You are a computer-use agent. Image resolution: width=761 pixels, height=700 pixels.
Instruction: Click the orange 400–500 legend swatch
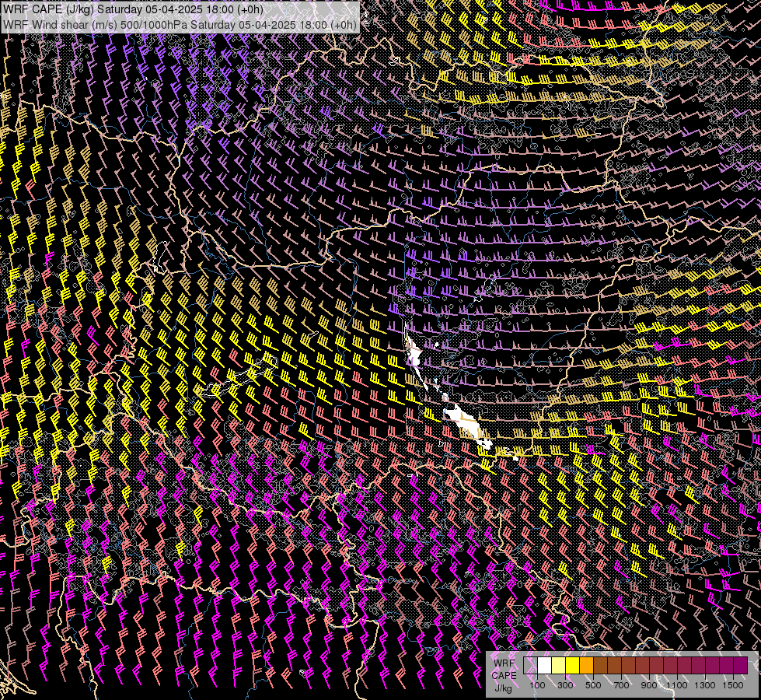tap(586, 666)
